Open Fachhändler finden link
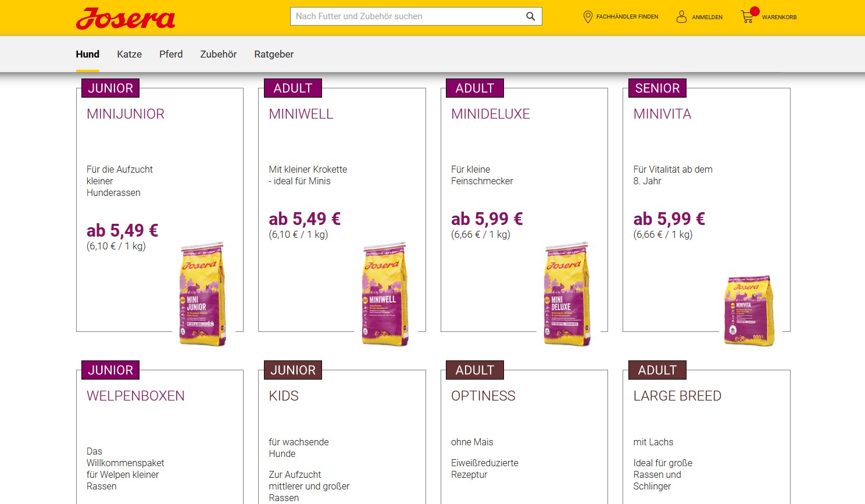This screenshot has width=865, height=504. (x=627, y=17)
